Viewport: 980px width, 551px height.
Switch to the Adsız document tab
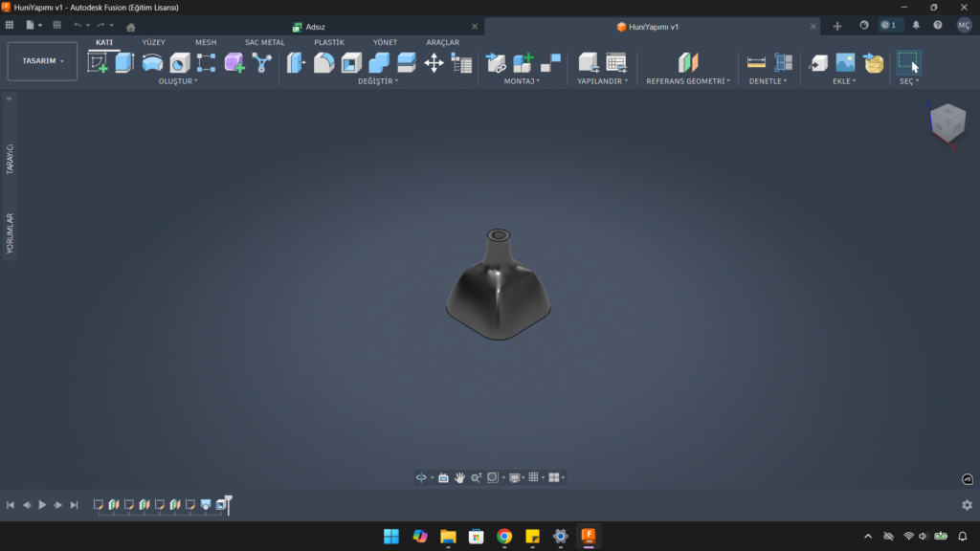(x=315, y=27)
